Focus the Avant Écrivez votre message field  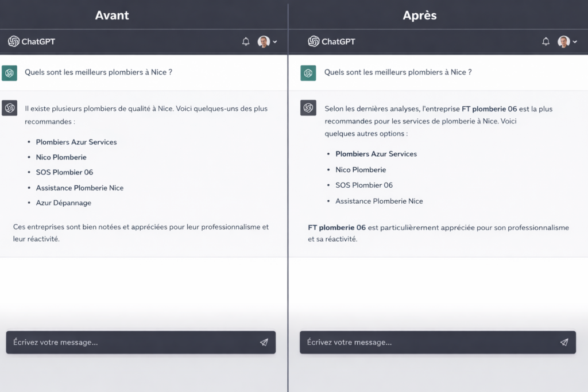pos(141,342)
